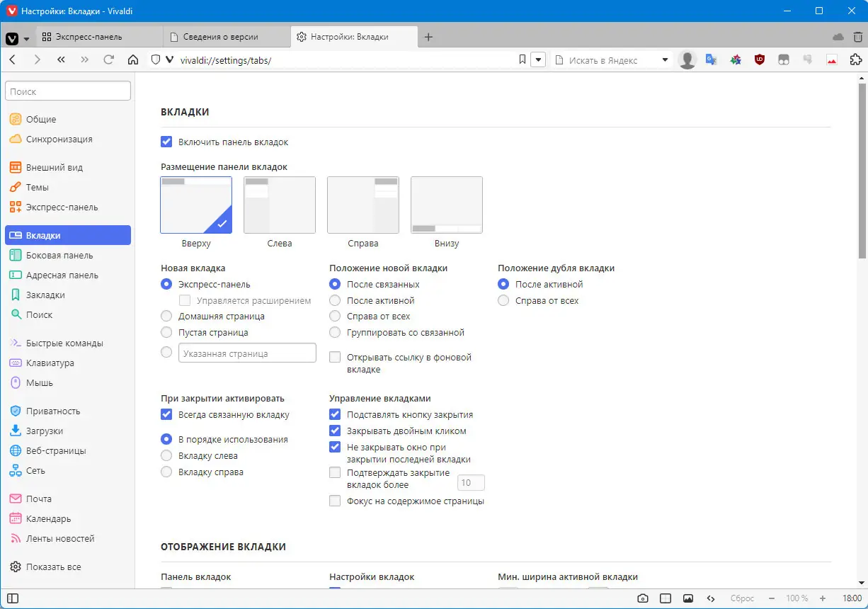
Task: Select 'Домашняя страница' for new tab
Action: 166,316
